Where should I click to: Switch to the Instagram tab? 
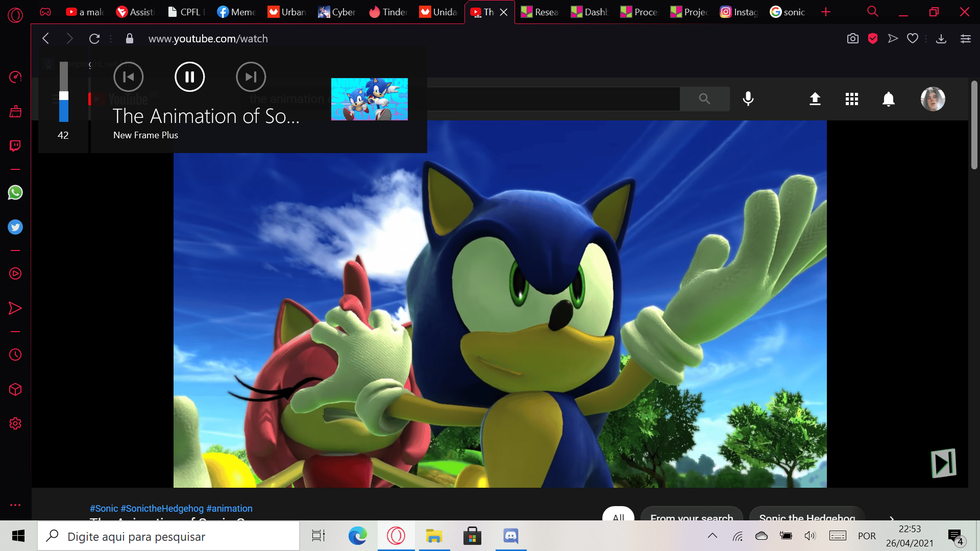click(739, 12)
